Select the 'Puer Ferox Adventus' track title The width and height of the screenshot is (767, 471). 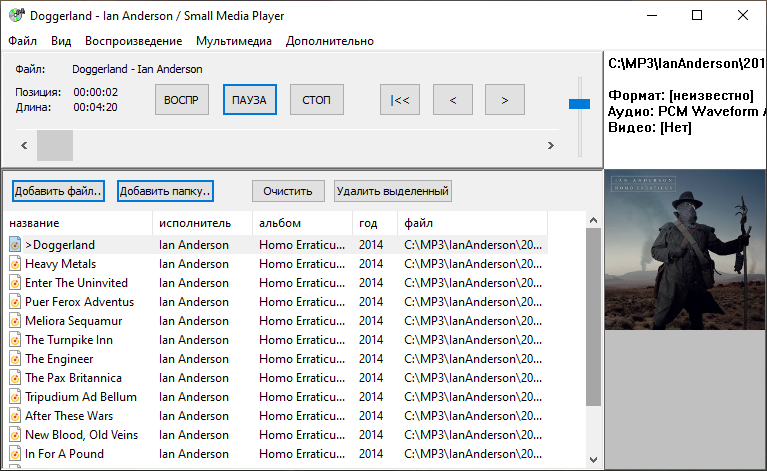coord(79,302)
